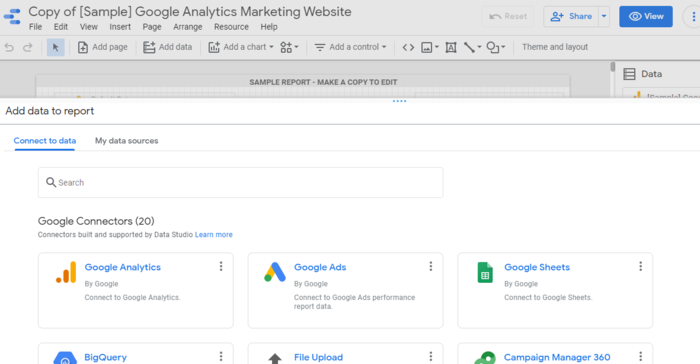
Task: Select the Google Sheets connector
Action: [555, 290]
